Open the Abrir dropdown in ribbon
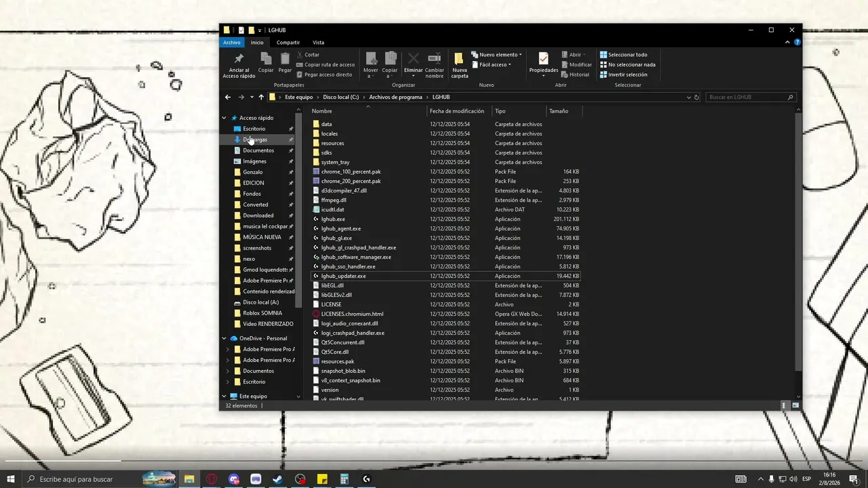This screenshot has height=488, width=868. pyautogui.click(x=574, y=55)
